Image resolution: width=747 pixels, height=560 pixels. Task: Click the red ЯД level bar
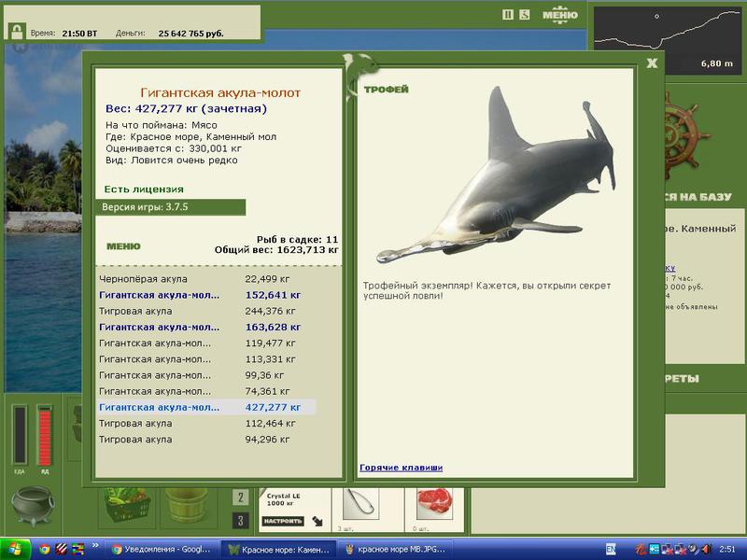coord(45,434)
